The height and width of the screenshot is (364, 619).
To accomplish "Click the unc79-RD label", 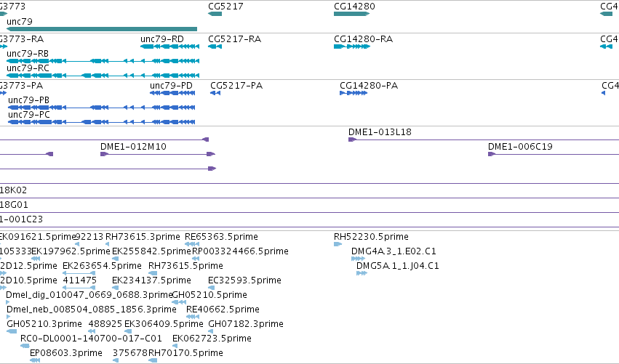I will tap(162, 39).
